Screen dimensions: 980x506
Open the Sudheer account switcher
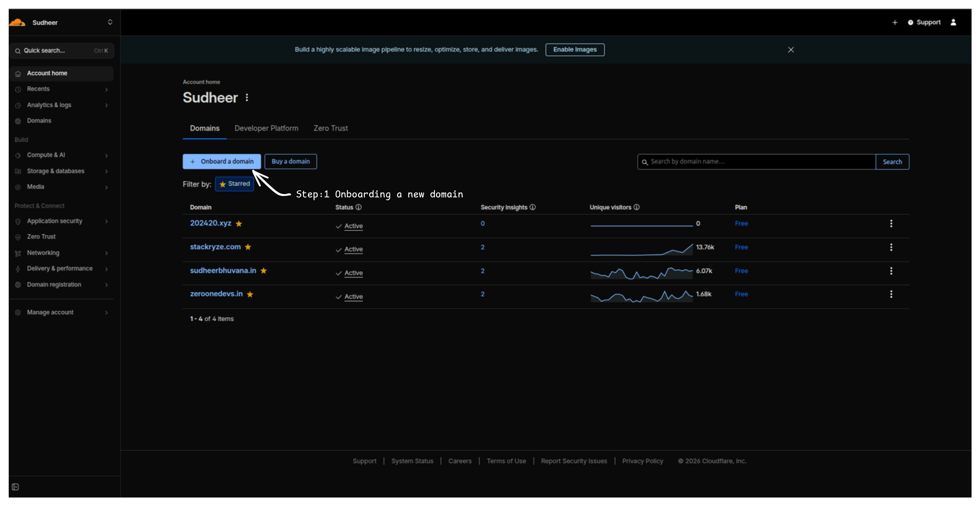(x=110, y=22)
